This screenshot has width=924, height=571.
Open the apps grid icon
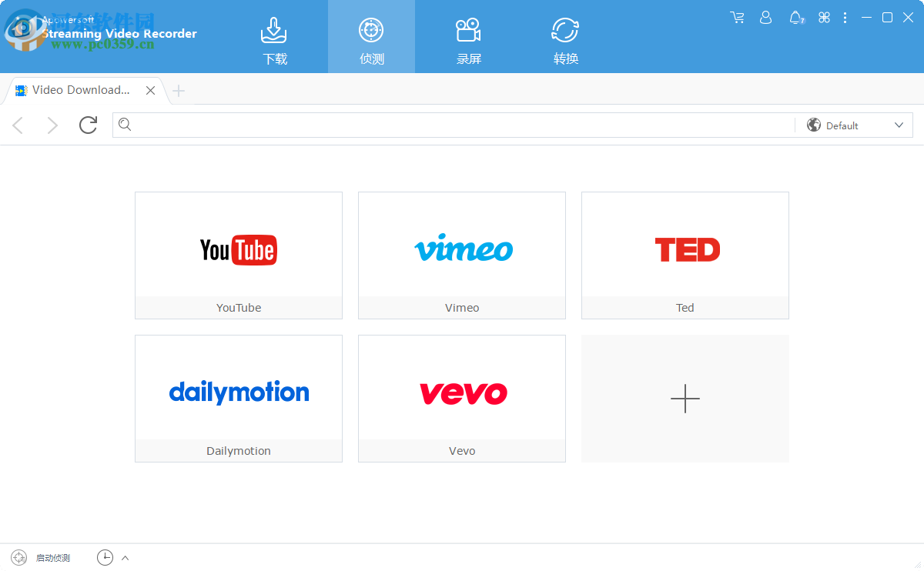click(x=824, y=17)
